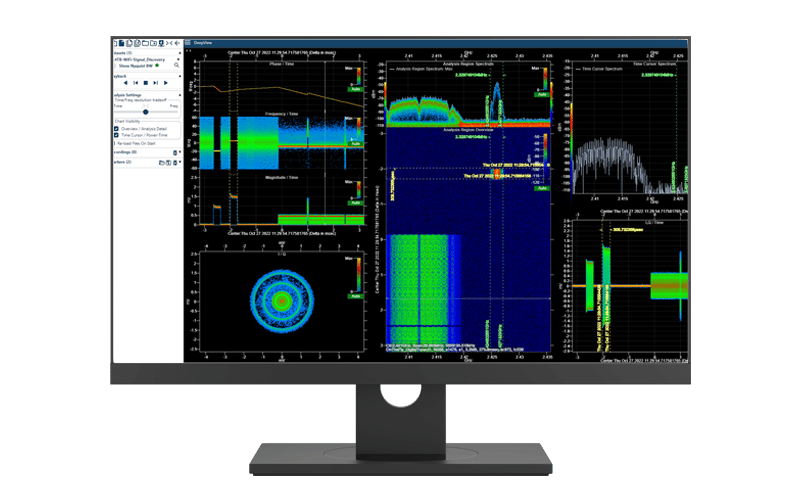
Task: Enable the Re-load Files On Start checkbox
Action: pyautogui.click(x=117, y=143)
